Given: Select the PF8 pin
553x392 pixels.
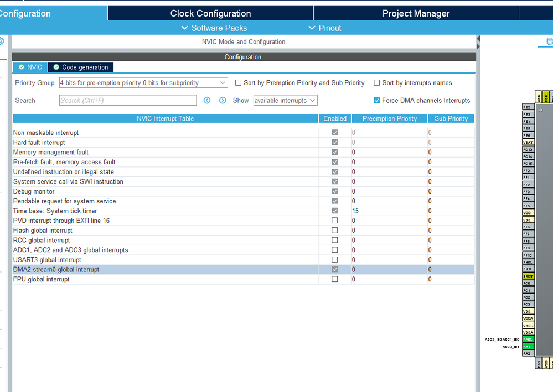Looking at the screenshot, I should click(528, 241).
